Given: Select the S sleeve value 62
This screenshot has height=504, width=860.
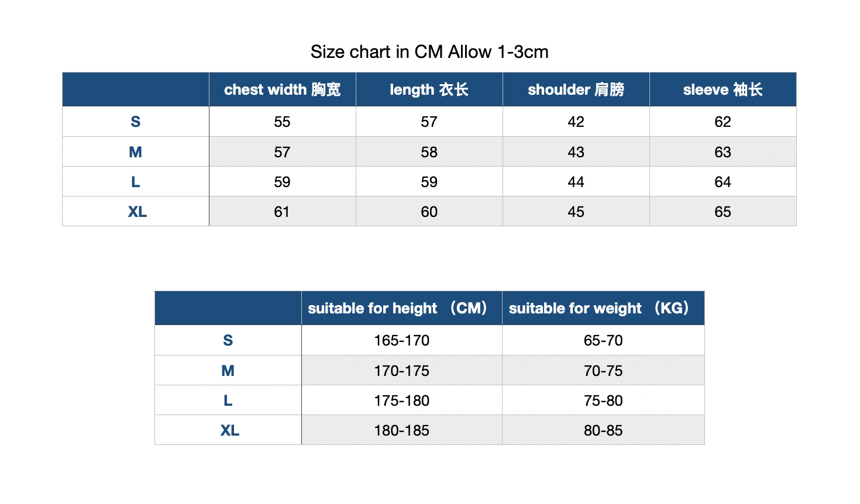Looking at the screenshot, I should point(723,122).
